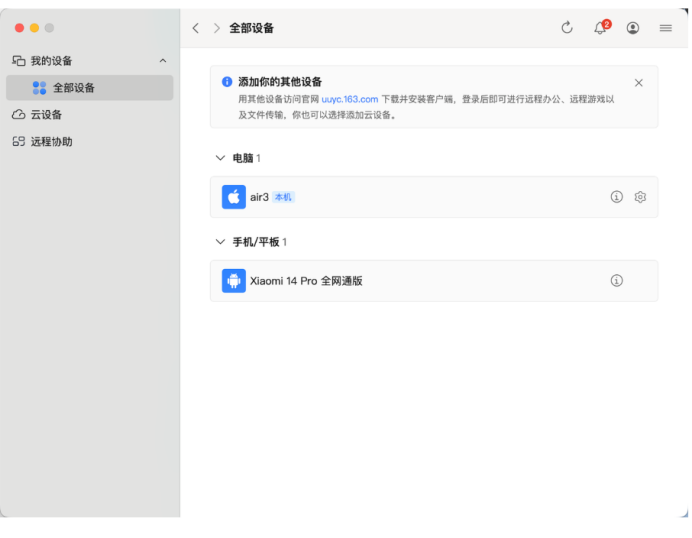Click the info icon for air3
The height and width of the screenshot is (538, 692).
pyautogui.click(x=617, y=197)
